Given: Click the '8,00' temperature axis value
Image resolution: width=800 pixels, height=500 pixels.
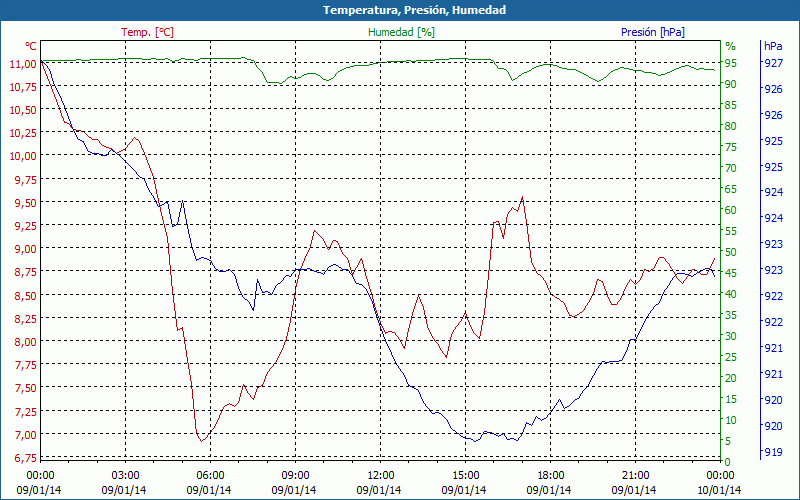Looking at the screenshot, I should (26, 342).
